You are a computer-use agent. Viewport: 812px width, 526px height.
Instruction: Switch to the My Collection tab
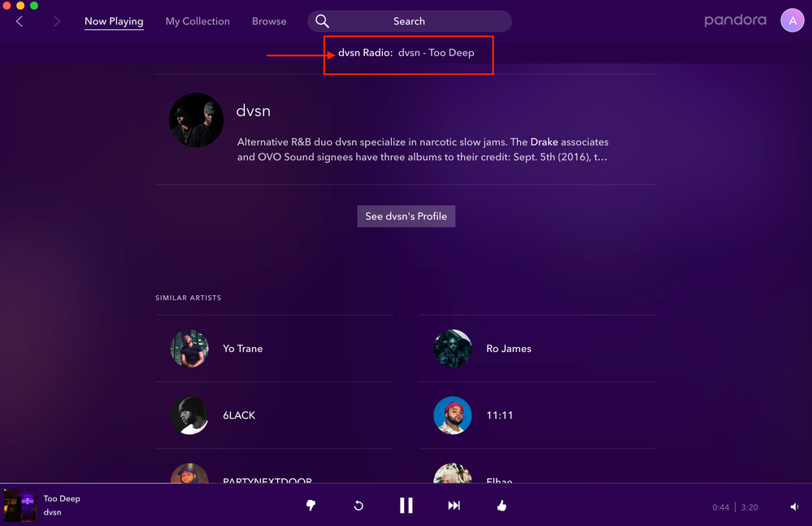[x=198, y=21]
